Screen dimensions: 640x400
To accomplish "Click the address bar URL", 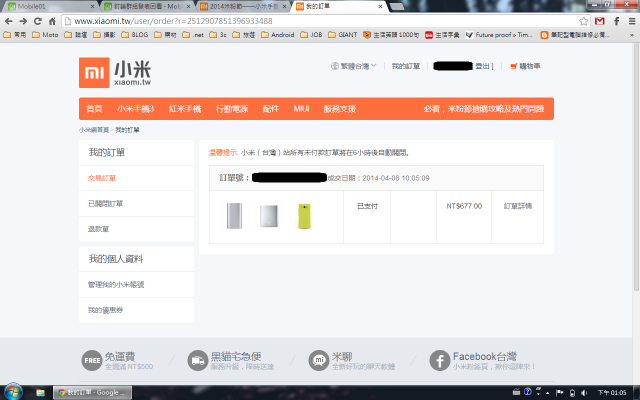I will pyautogui.click(x=173, y=21).
